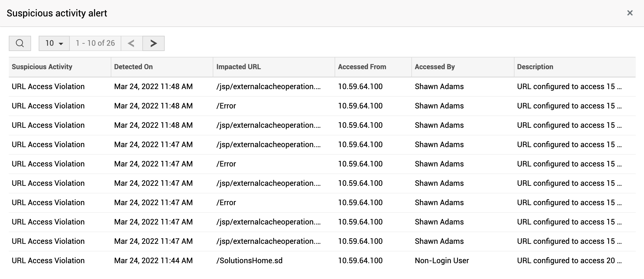644x279 pixels.
Task: Click Shawn Adams in the first row
Action: coord(439,86)
